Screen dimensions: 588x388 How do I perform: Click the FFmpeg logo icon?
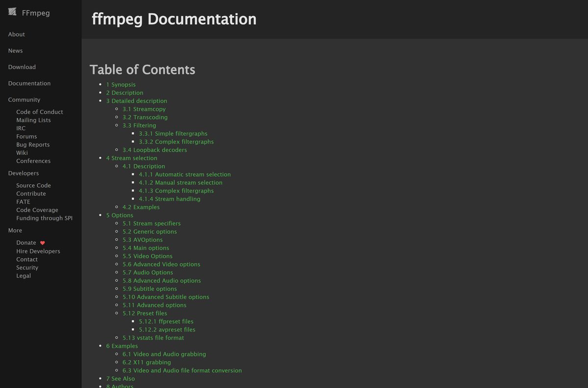pos(12,12)
